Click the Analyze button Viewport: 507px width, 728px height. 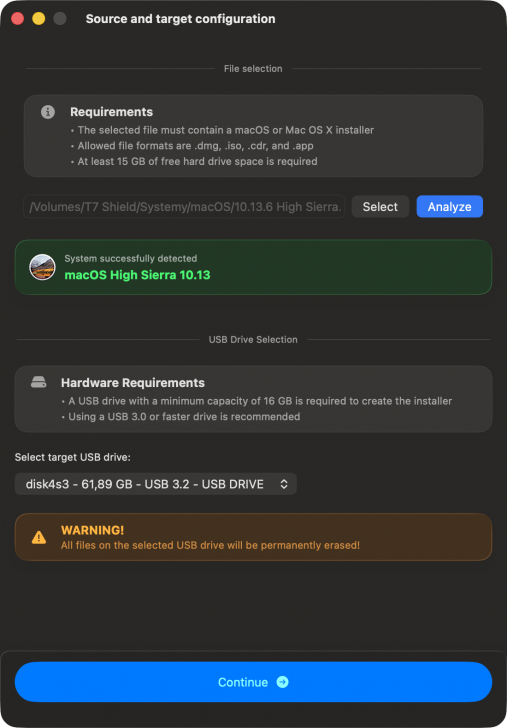click(x=449, y=207)
